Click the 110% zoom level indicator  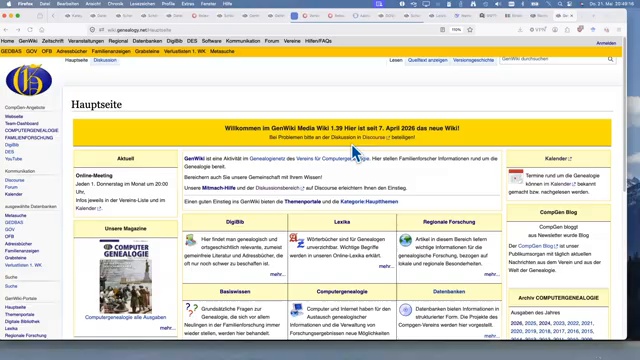[x=456, y=30]
